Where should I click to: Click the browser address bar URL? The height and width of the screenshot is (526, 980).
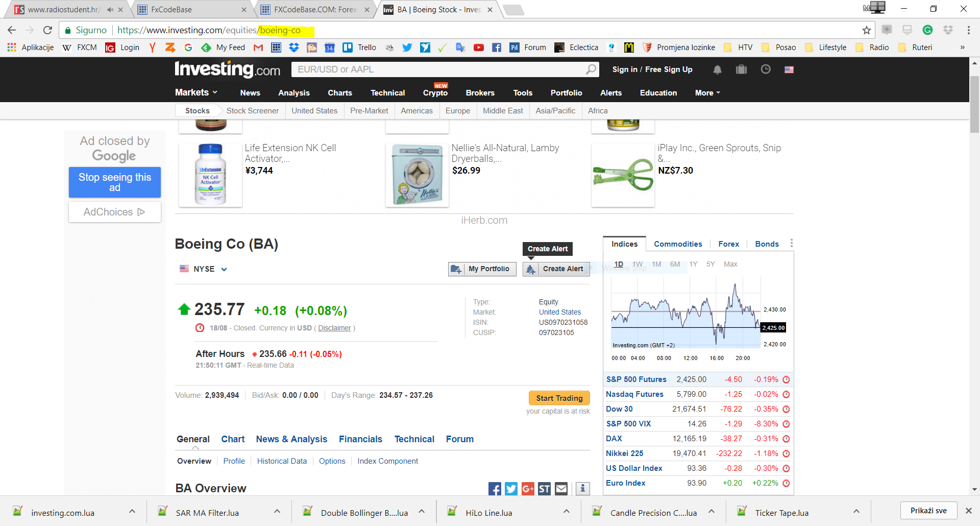209,30
